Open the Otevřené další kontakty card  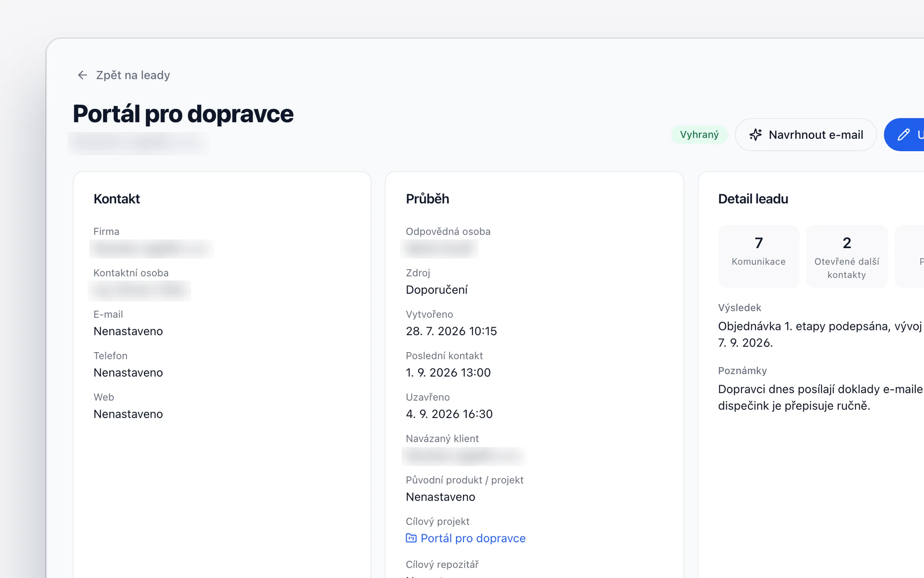[847, 256]
